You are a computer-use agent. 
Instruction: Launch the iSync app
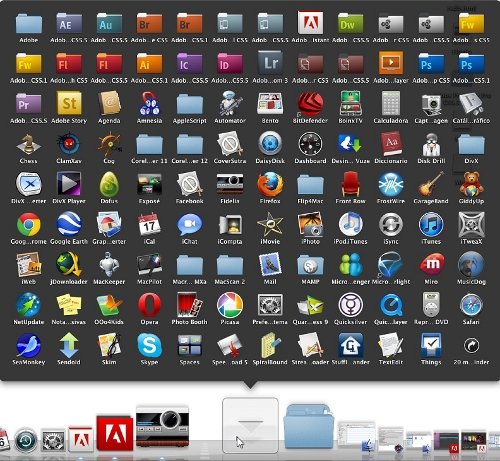click(x=391, y=224)
